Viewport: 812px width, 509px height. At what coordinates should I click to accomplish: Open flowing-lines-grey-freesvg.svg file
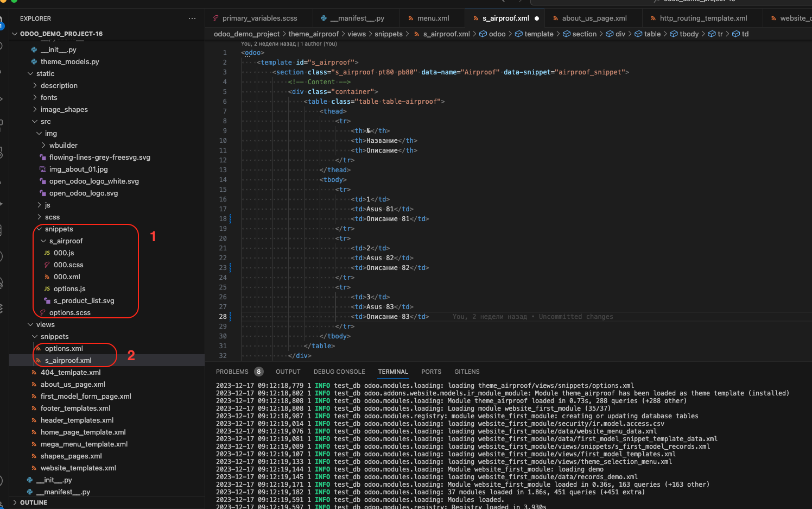pyautogui.click(x=99, y=158)
